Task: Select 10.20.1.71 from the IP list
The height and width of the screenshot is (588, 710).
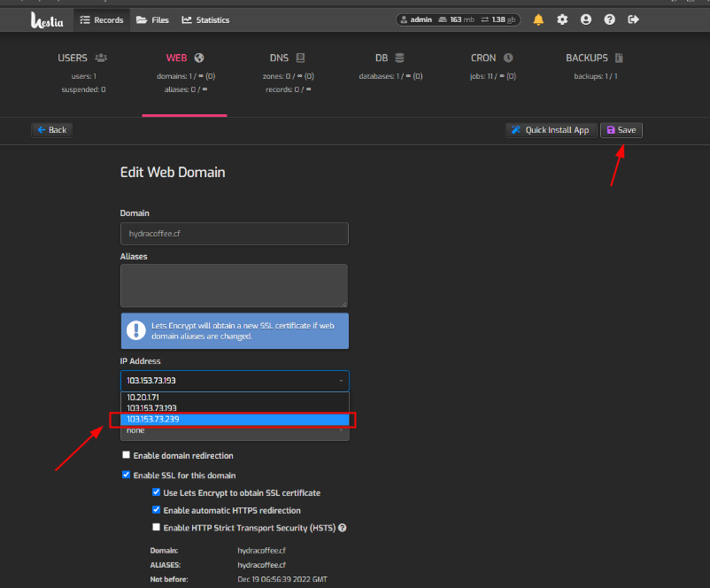Action: [235, 398]
